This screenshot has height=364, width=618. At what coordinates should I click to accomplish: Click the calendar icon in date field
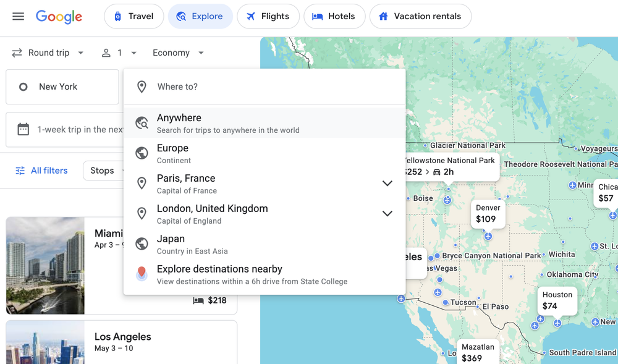pyautogui.click(x=23, y=129)
